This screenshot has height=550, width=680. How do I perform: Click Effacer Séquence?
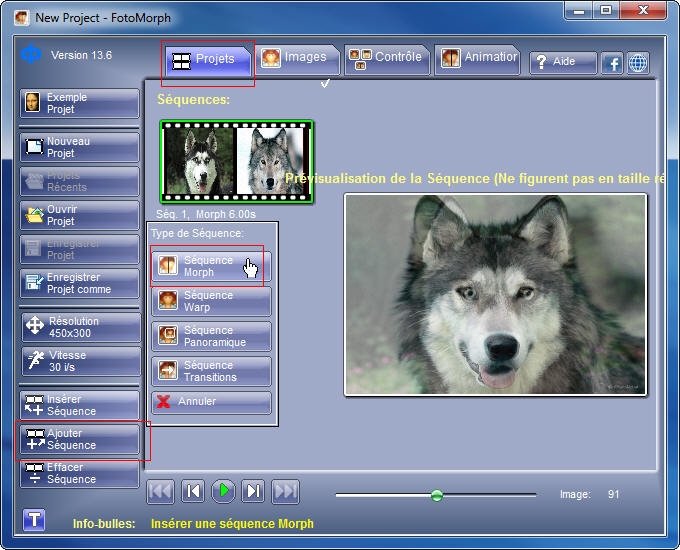(80, 473)
